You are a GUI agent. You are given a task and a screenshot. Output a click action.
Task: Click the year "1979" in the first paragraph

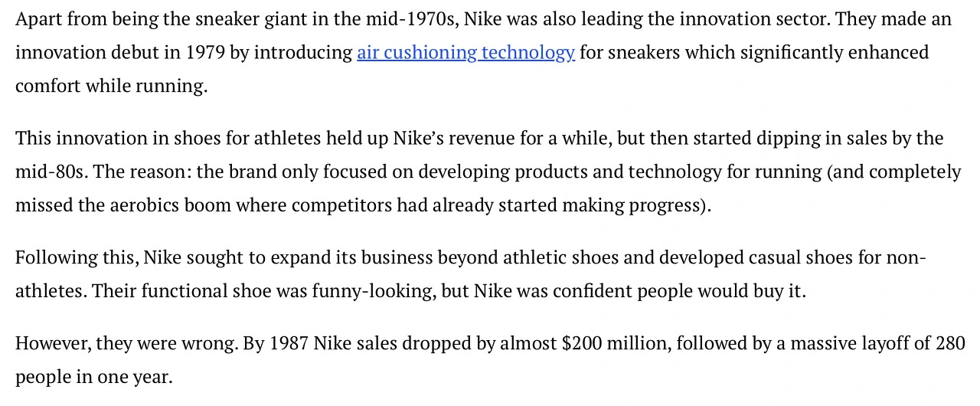(x=205, y=53)
